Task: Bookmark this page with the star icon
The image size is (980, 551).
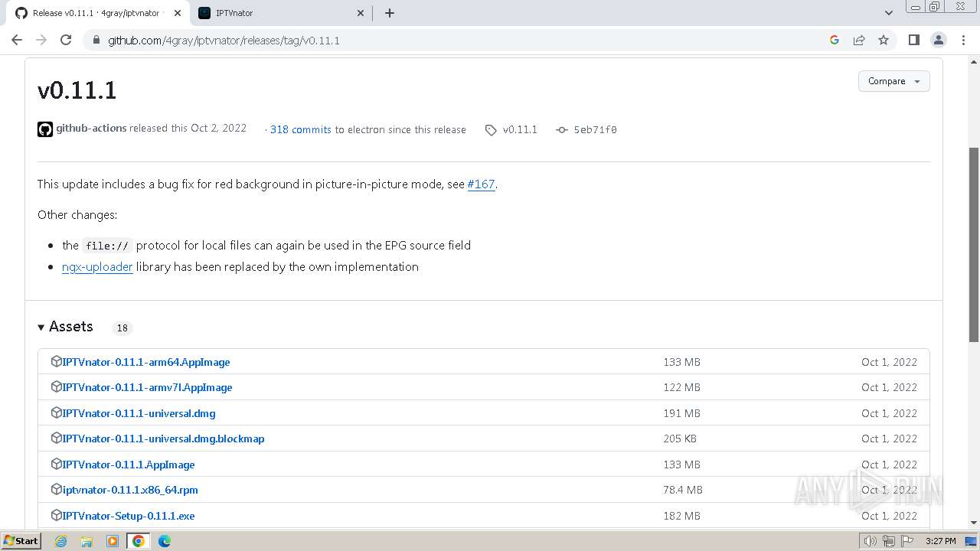Action: tap(884, 40)
